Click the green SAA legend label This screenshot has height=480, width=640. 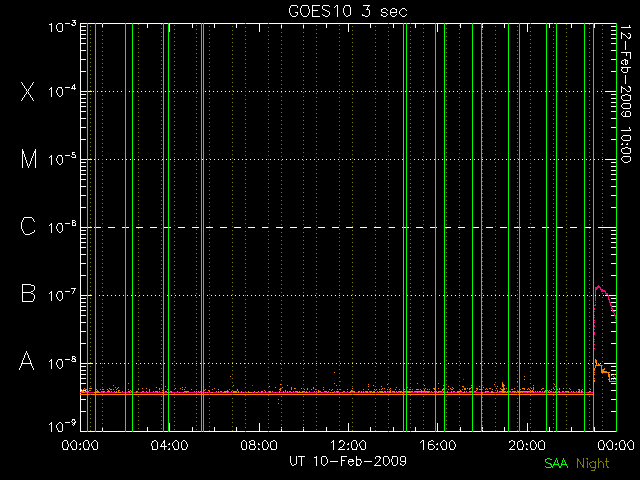tap(556, 463)
